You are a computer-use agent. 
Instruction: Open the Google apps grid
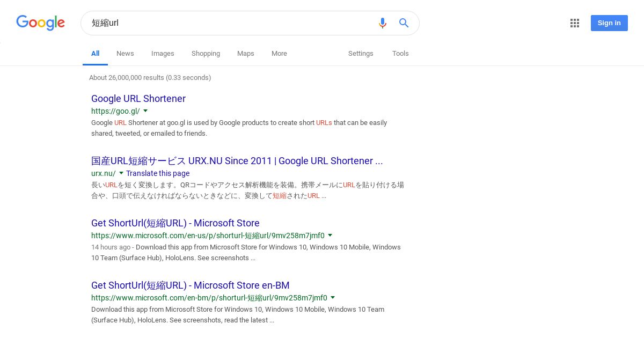click(x=575, y=23)
